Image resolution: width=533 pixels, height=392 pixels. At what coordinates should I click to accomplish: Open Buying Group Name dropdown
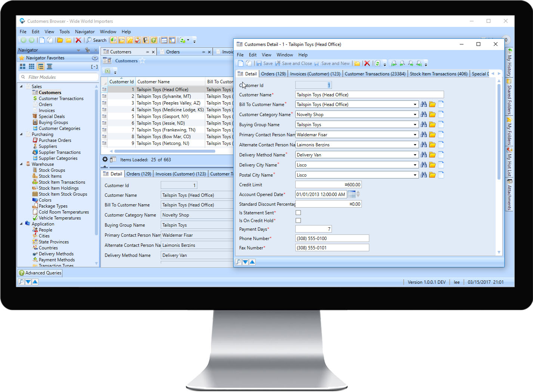[x=415, y=125]
